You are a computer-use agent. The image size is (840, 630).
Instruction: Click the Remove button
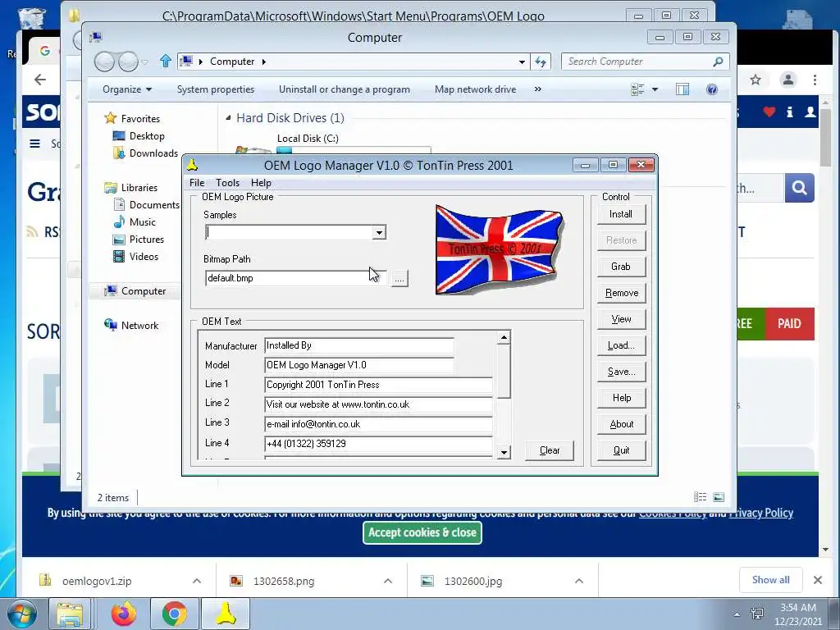[621, 293]
